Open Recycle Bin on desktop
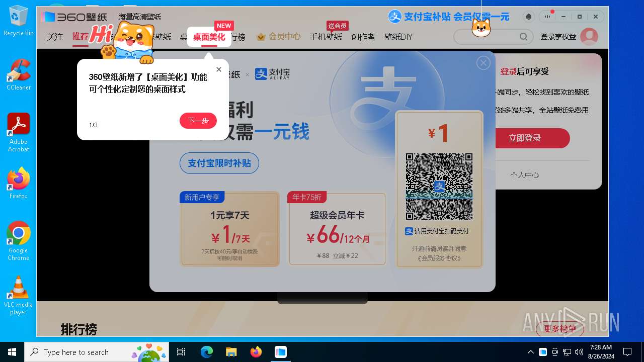The image size is (644, 362). tap(19, 21)
